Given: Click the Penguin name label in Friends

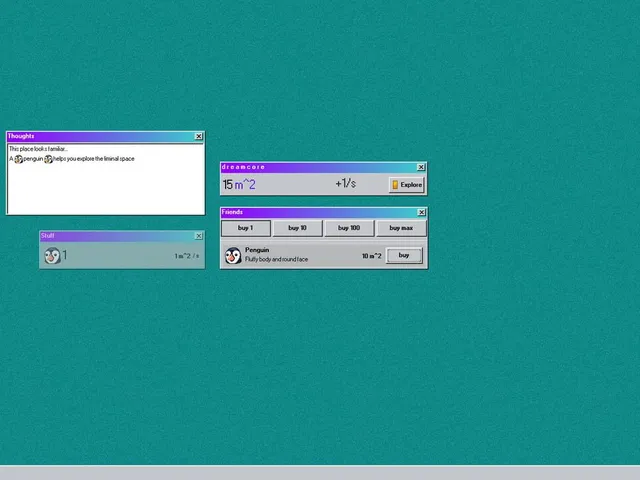Looking at the screenshot, I should [257, 250].
